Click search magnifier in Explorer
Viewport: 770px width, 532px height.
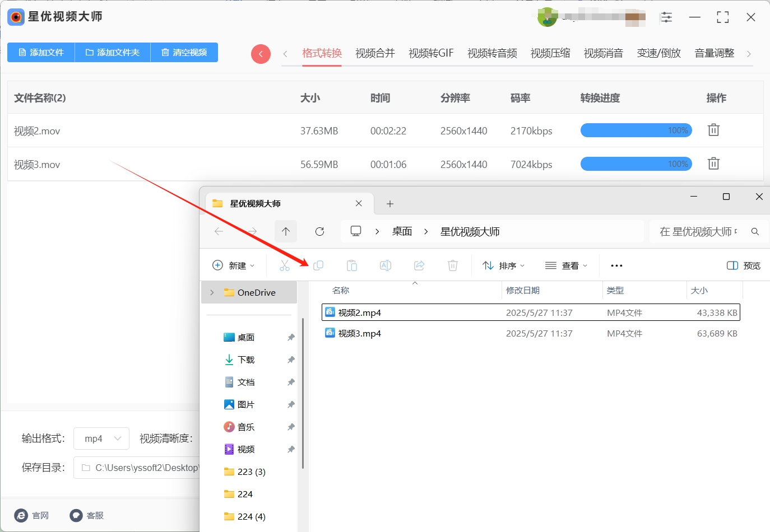(755, 231)
